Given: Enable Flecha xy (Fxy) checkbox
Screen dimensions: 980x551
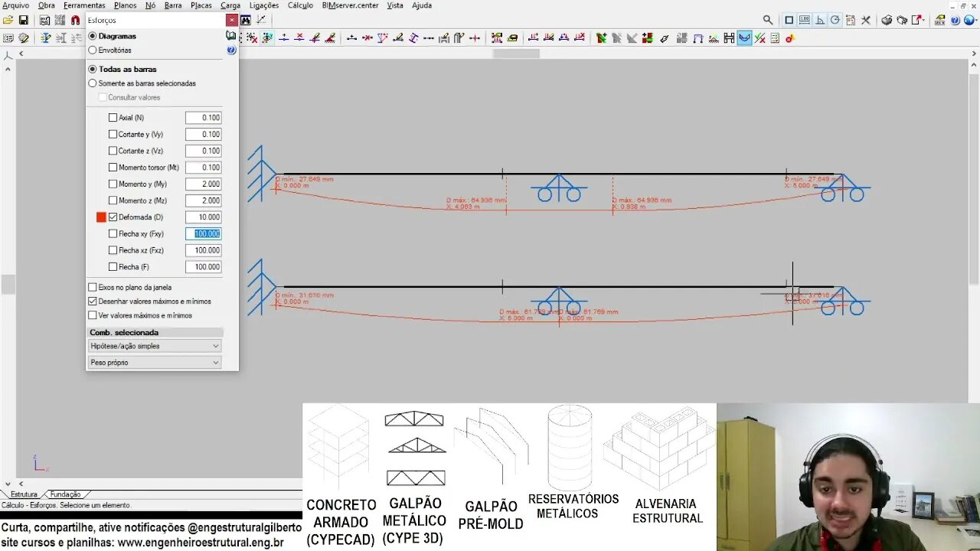Looking at the screenshot, I should (113, 234).
